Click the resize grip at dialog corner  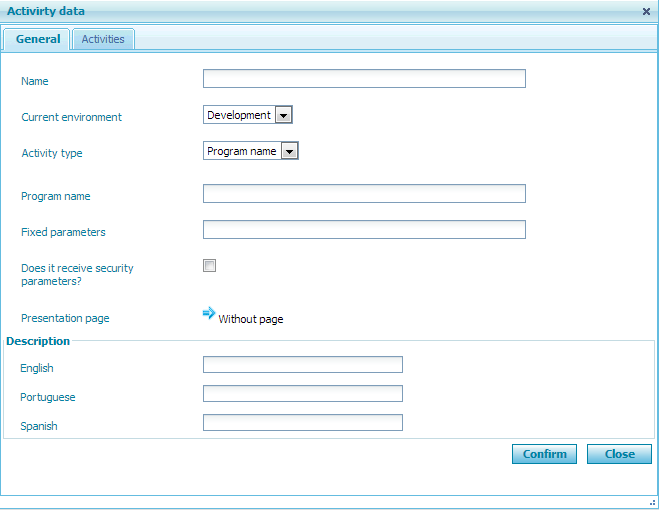point(651,502)
